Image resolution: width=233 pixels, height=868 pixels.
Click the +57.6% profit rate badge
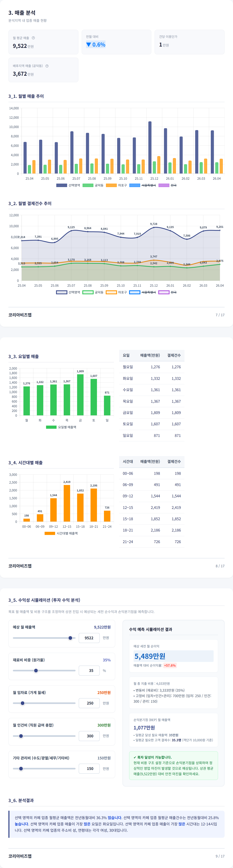(170, 665)
